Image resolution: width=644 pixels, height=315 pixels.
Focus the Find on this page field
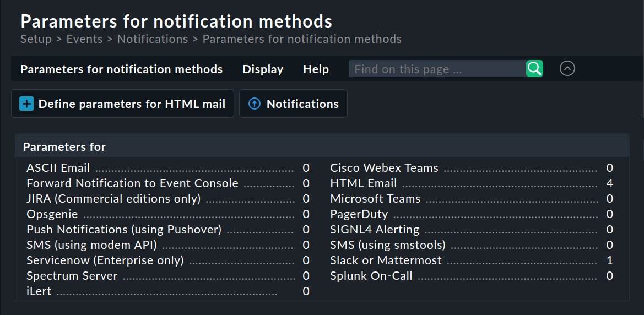pos(437,69)
